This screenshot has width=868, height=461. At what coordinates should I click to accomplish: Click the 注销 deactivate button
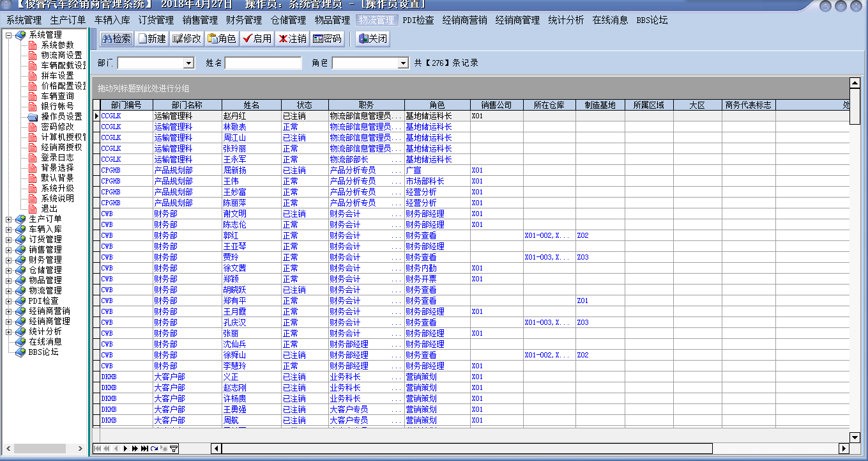292,39
